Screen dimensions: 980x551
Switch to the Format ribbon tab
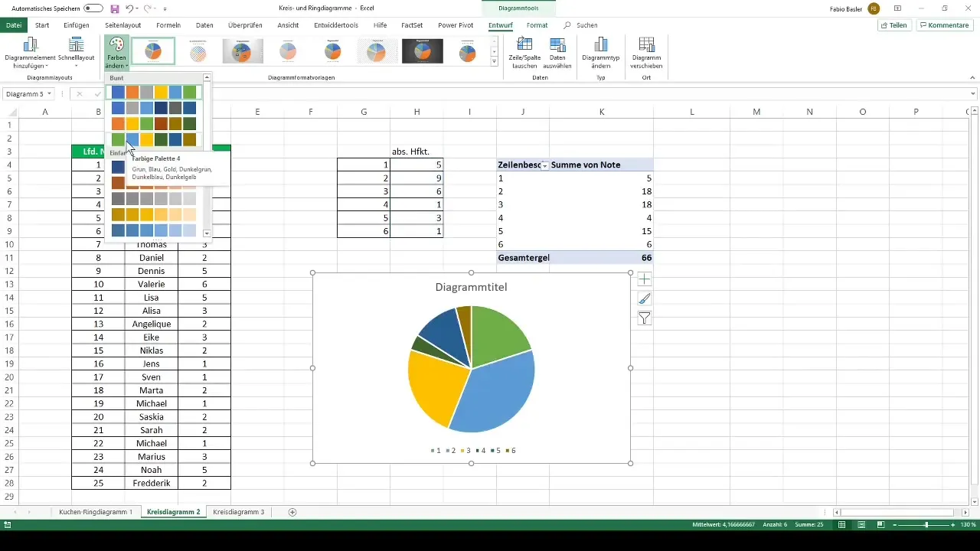coord(537,25)
